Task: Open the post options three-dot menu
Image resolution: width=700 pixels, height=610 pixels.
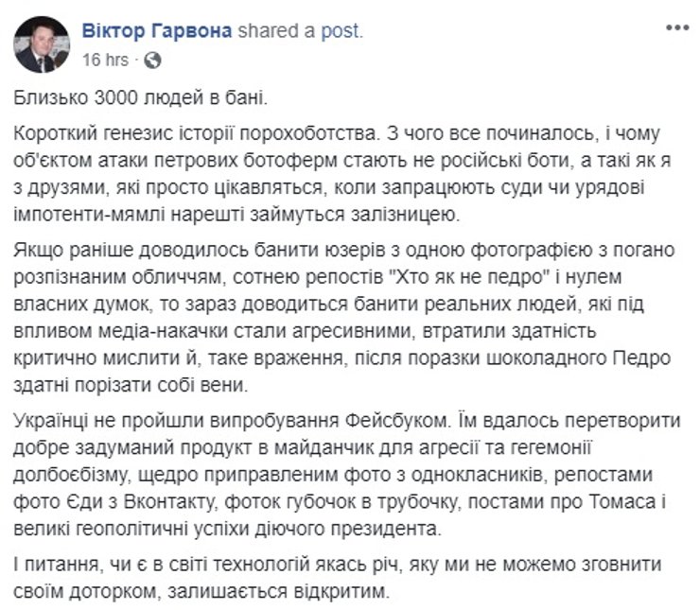Action: [674, 31]
